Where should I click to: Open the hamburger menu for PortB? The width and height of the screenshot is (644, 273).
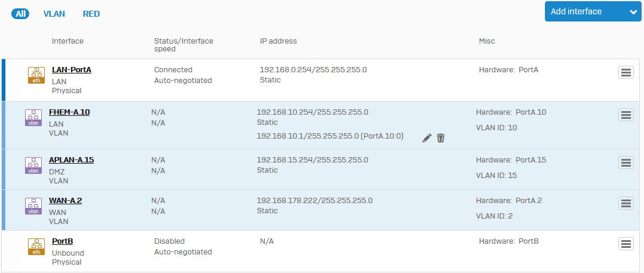coord(626,244)
